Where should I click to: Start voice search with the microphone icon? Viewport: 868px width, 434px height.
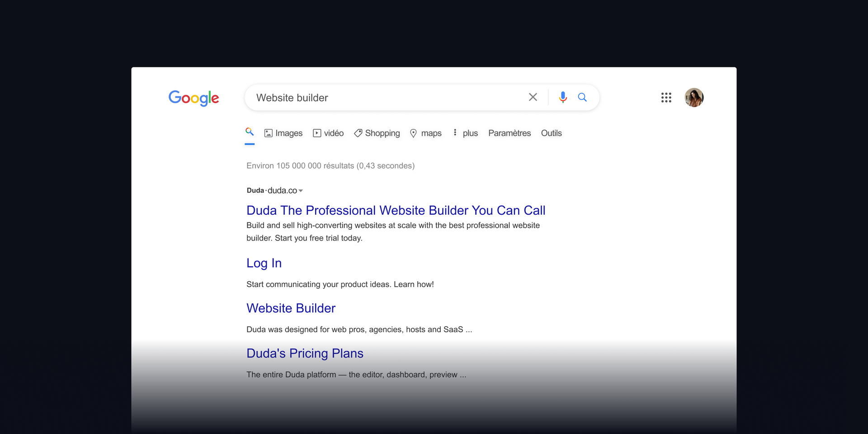563,97
